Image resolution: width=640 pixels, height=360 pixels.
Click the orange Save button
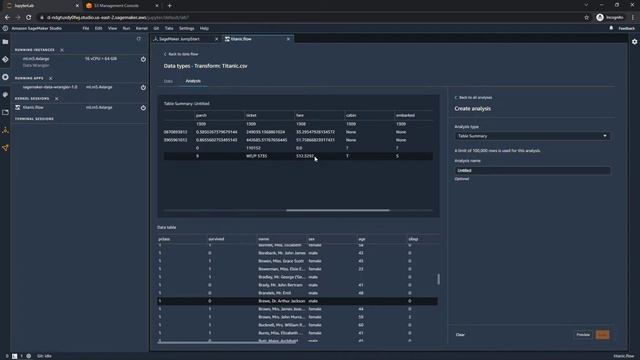(602, 335)
